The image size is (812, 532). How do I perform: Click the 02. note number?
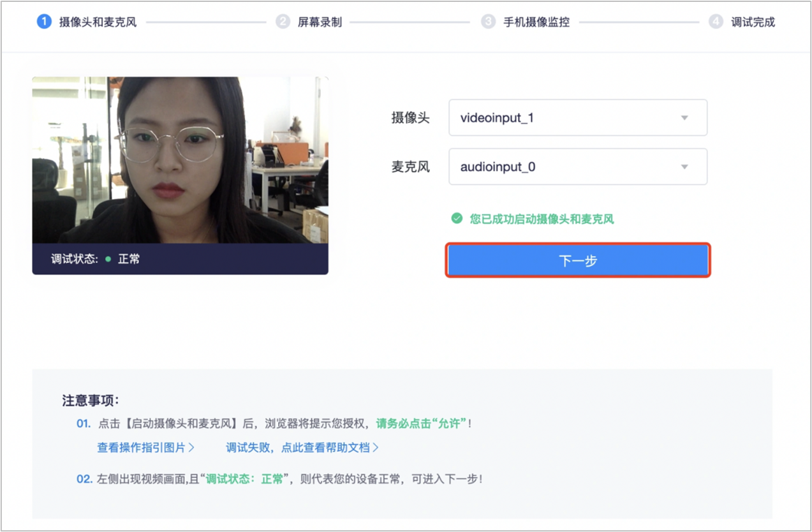tap(85, 479)
